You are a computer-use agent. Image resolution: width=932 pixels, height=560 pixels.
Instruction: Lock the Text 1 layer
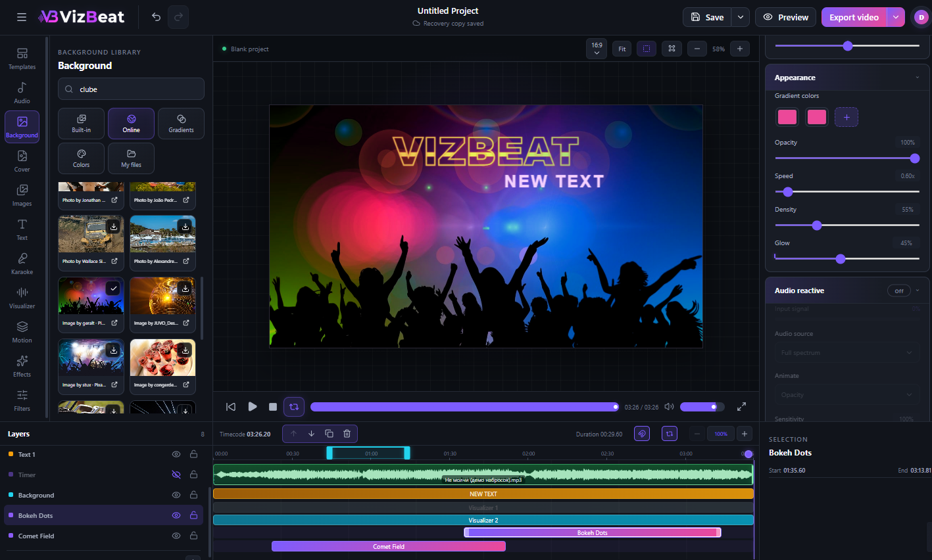pyautogui.click(x=193, y=454)
